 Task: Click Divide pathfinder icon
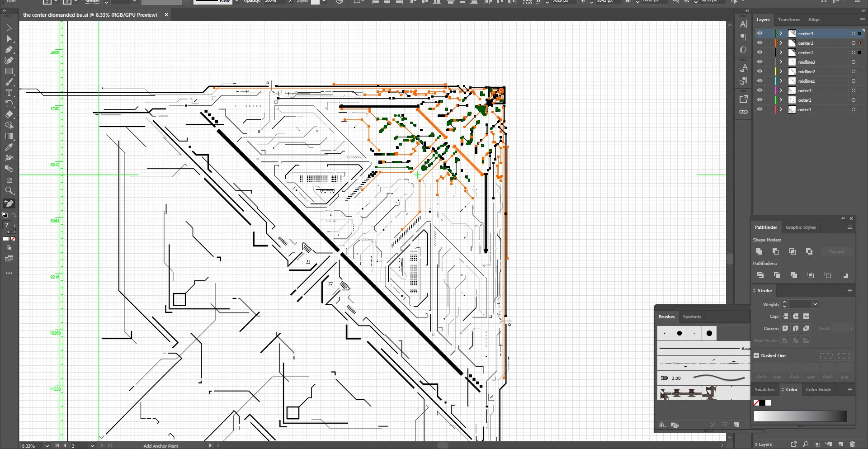tap(760, 275)
